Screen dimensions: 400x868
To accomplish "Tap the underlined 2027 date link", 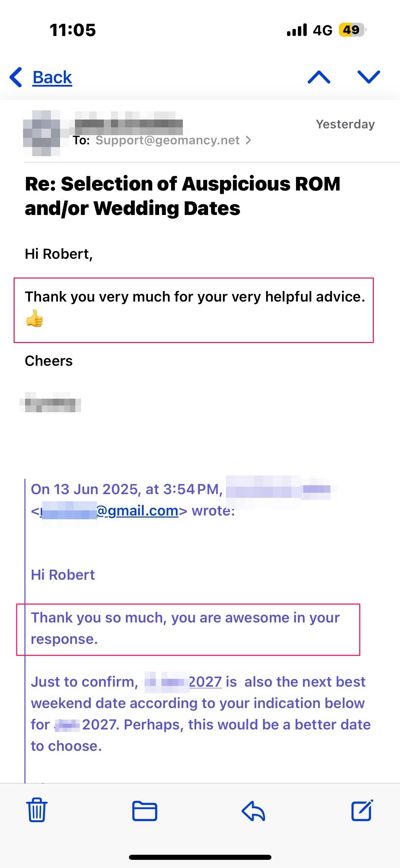I will tap(205, 682).
